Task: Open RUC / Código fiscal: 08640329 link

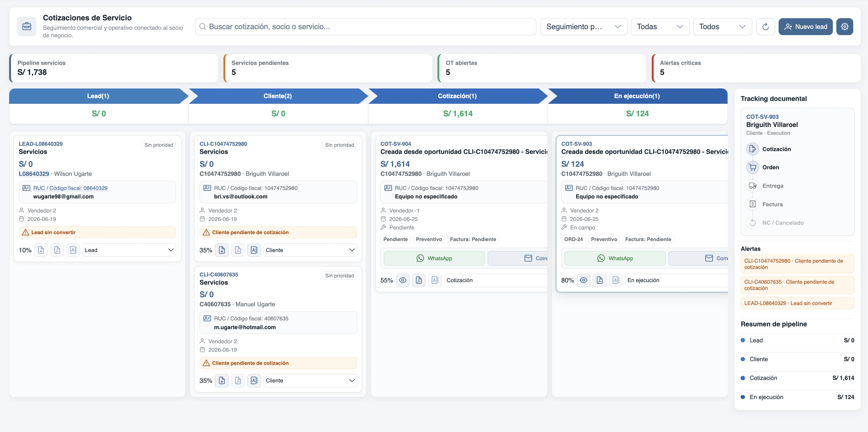Action: [70, 188]
